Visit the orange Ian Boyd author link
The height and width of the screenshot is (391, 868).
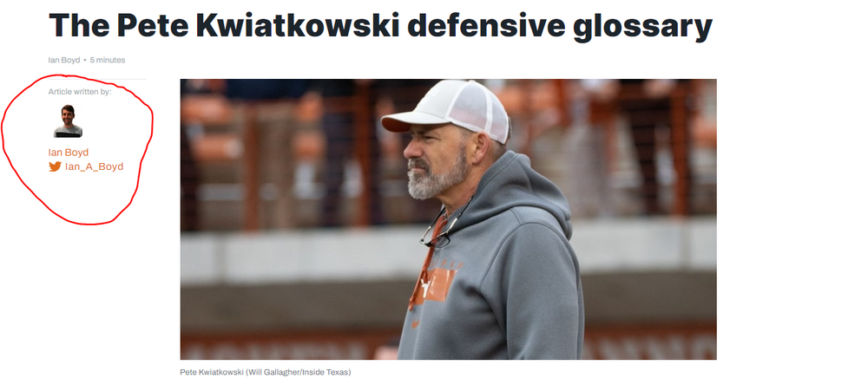(x=68, y=152)
